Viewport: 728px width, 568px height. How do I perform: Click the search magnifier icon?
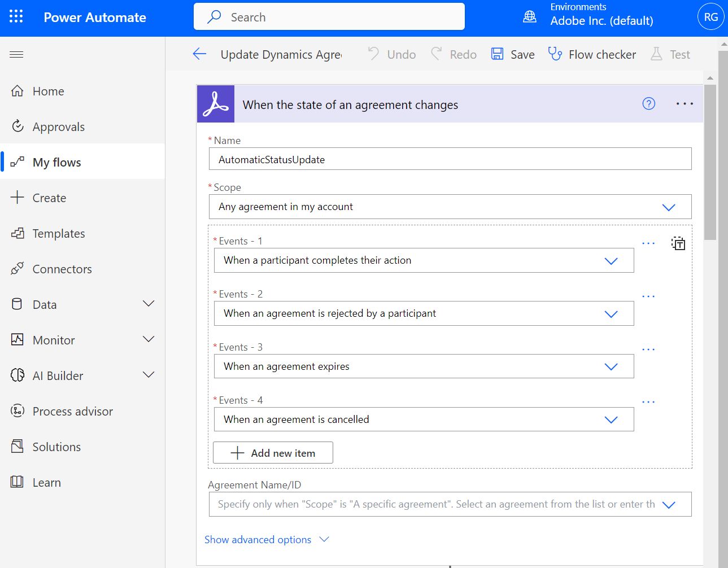click(x=214, y=17)
